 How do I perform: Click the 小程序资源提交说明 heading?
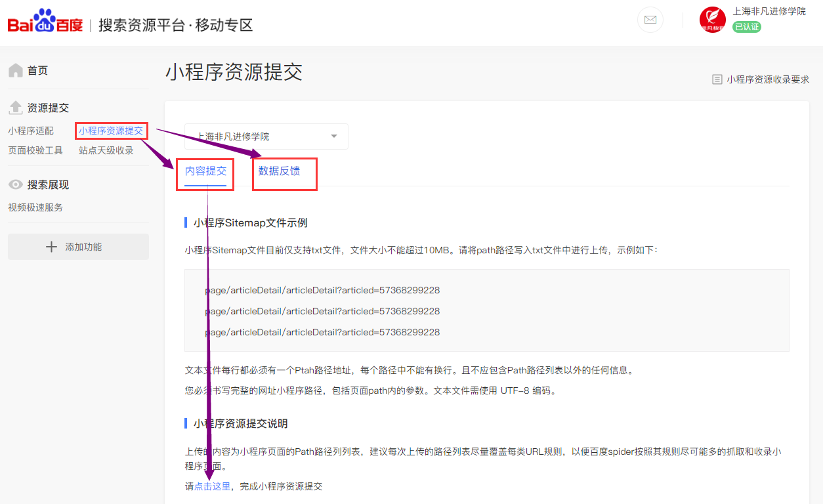(x=241, y=424)
